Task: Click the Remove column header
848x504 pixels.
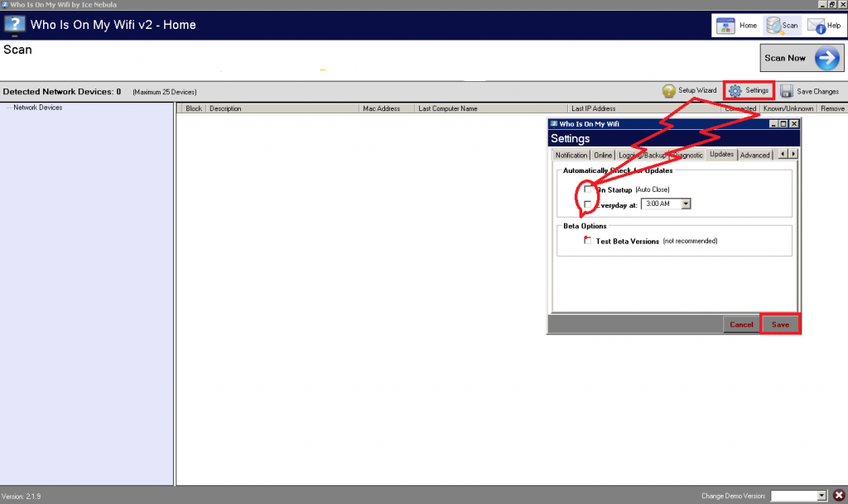Action: click(832, 108)
